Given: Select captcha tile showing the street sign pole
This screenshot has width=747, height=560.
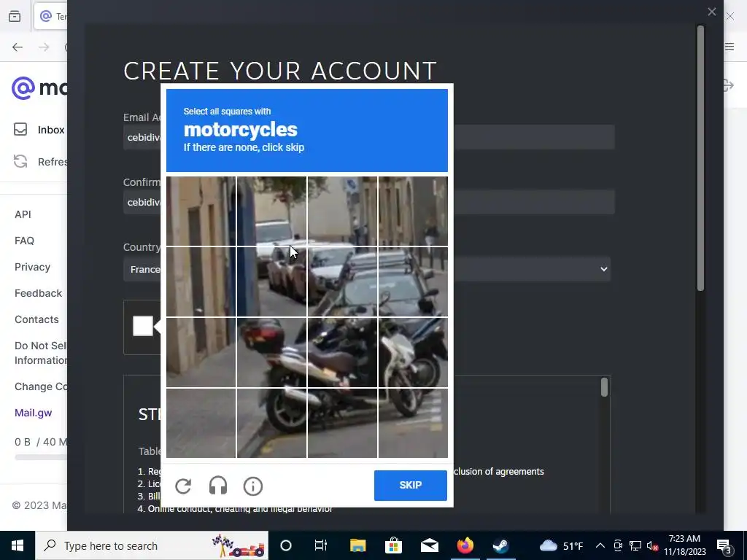Looking at the screenshot, I should pos(343,211).
